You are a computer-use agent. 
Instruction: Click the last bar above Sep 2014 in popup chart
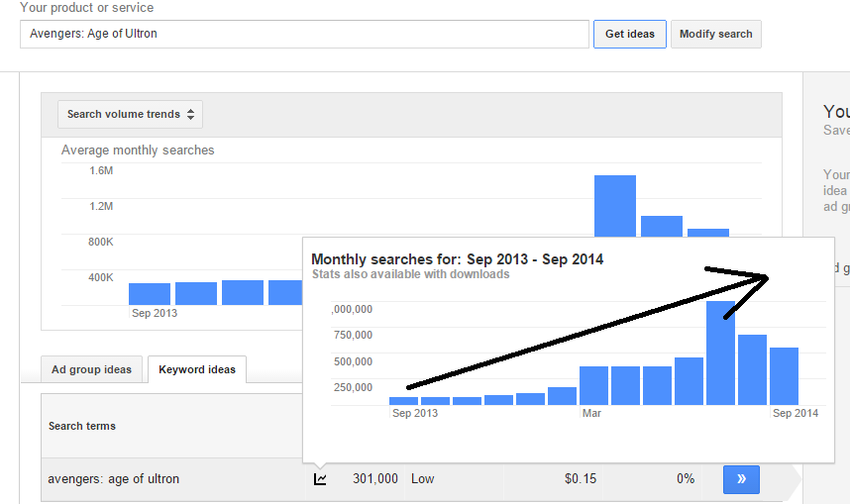[x=784, y=376]
